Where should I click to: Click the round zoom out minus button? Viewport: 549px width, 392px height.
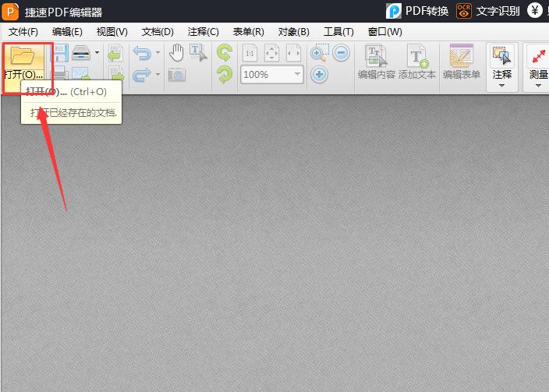click(x=341, y=53)
